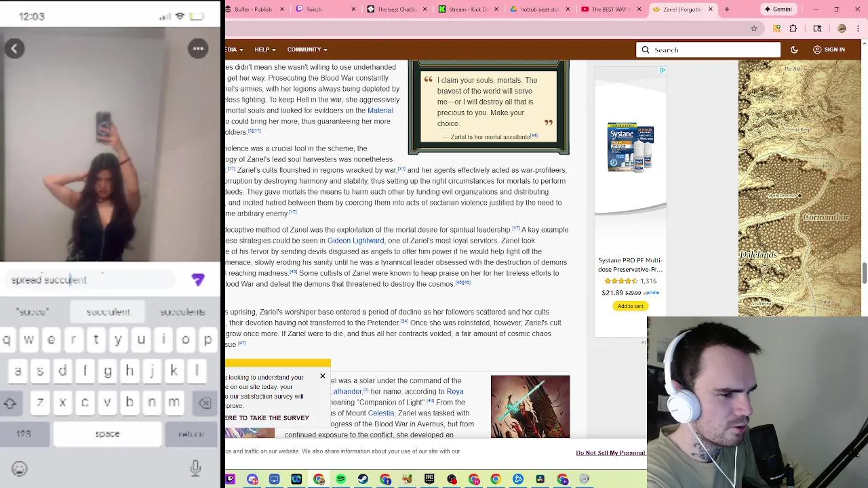Screen dimensions: 868x488
Task: Open the Material link in article
Action: tap(380, 110)
